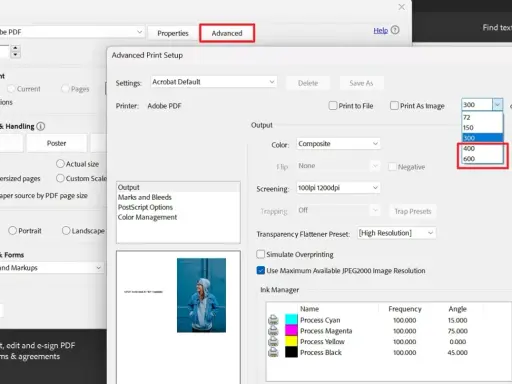Open the Transparency Flattener Preset dropdown
Screen dimensions: 512x384
396,233
